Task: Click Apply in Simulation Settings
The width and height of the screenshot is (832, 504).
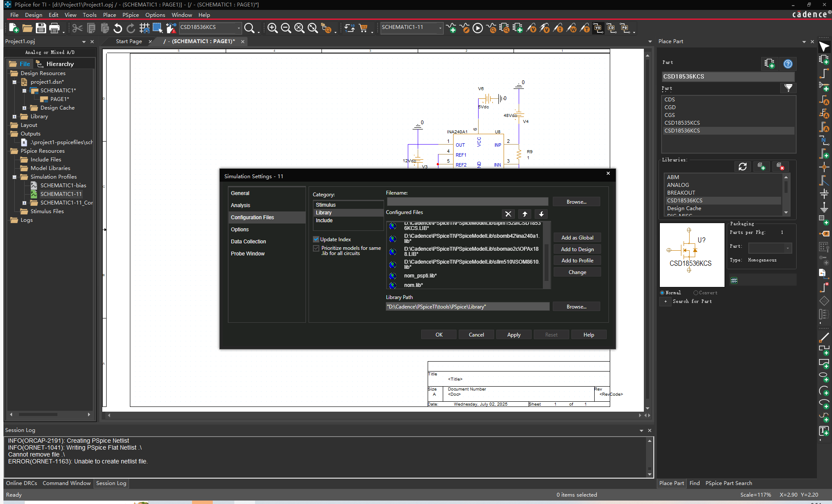Action: pos(514,335)
